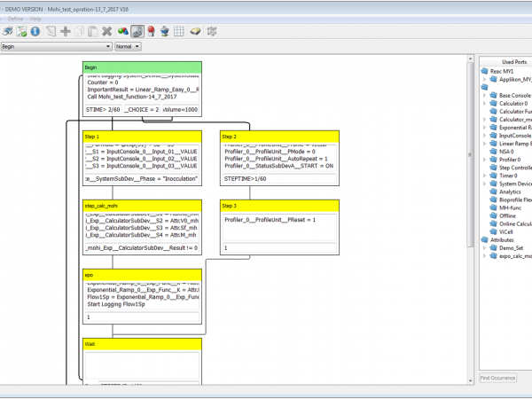Click the blue funnel toolbar icon

165,32
